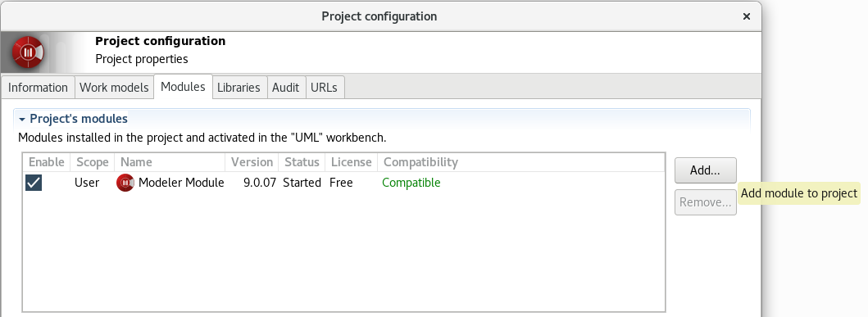Open the Audit tab
This screenshot has width=868, height=317.
tap(285, 88)
